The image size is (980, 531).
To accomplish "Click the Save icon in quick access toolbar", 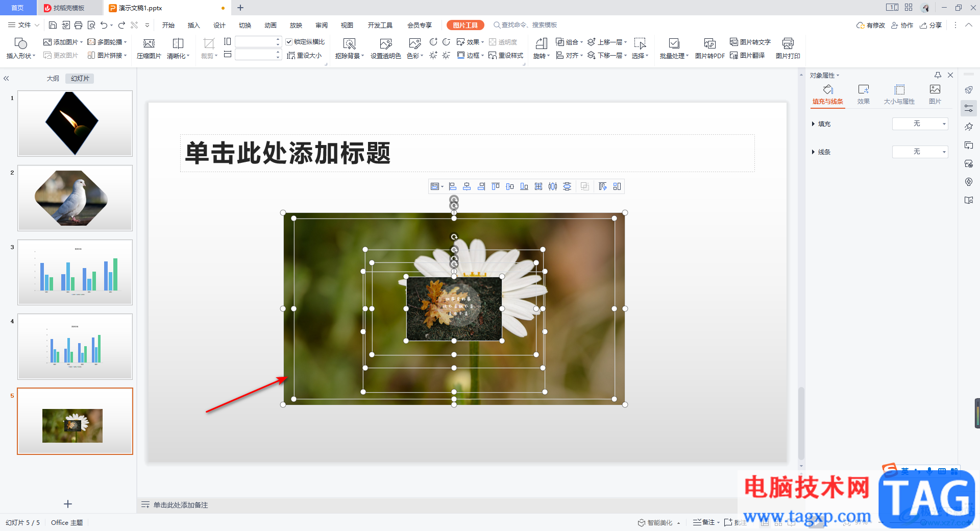I will point(53,25).
